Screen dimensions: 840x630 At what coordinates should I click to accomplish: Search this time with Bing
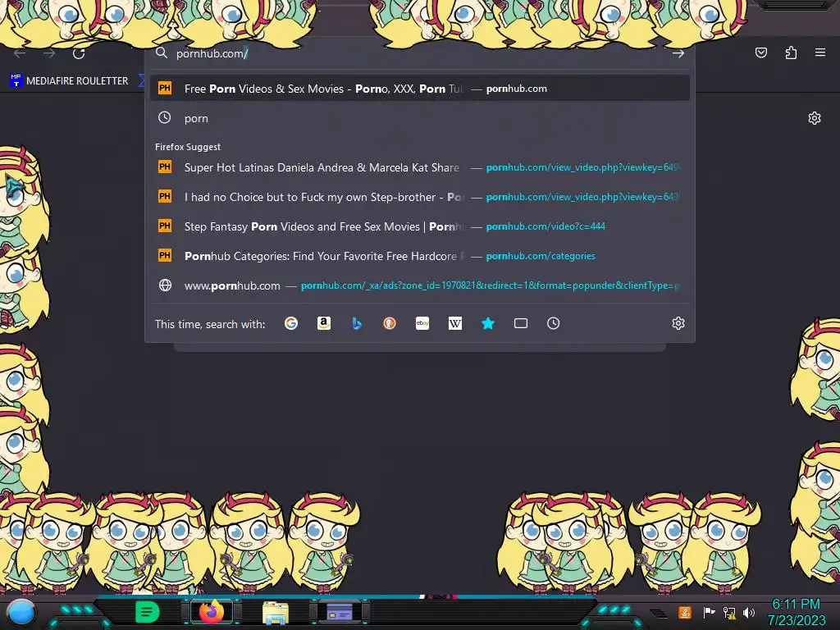357,323
